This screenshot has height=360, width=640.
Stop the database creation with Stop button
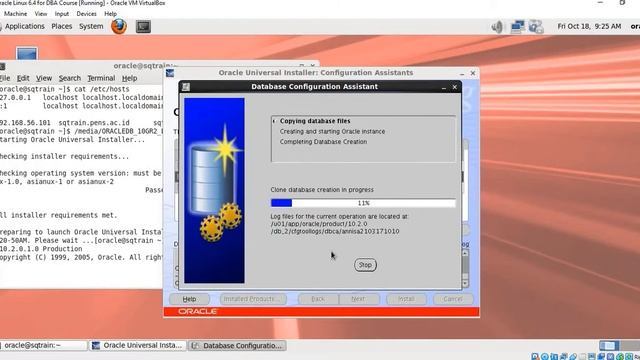pos(365,265)
